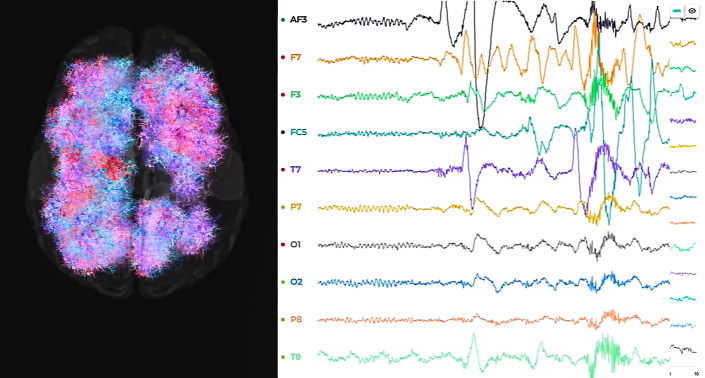Click the green status dot beside P7

click(x=283, y=207)
